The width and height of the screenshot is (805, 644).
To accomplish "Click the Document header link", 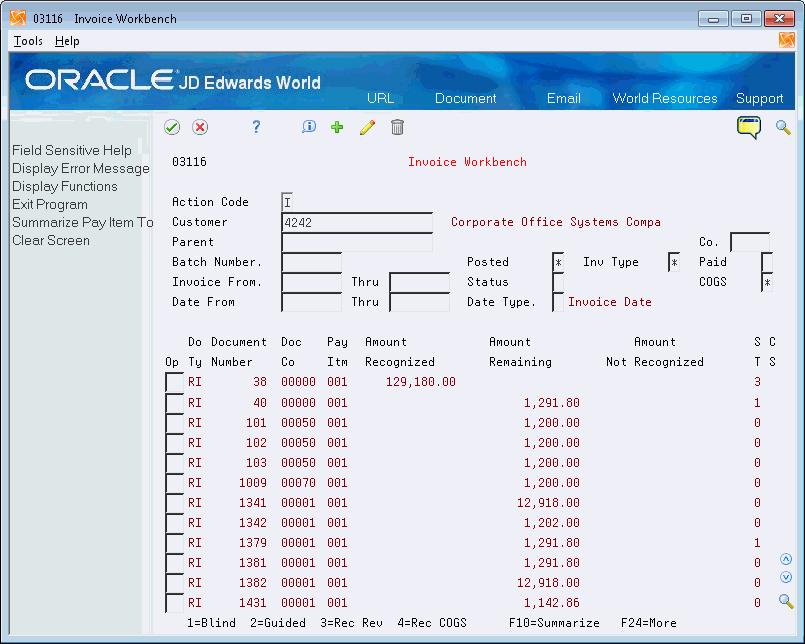I will (x=466, y=98).
